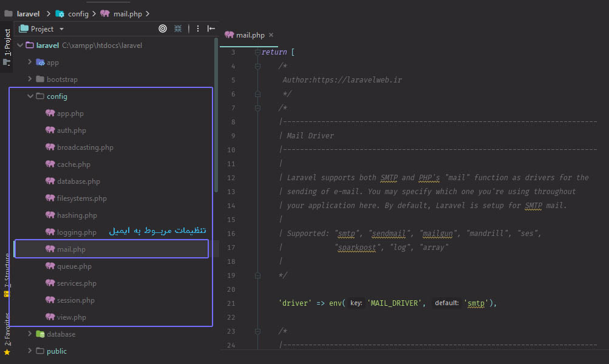Hide the Project panel with the collapse icon
Screen dimensions: 609x364
pos(211,29)
